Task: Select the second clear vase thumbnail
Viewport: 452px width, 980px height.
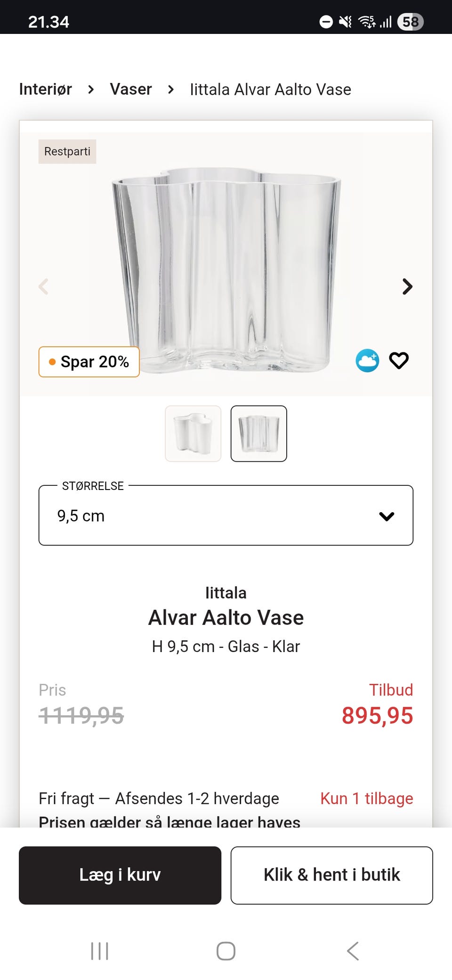Action: (258, 433)
